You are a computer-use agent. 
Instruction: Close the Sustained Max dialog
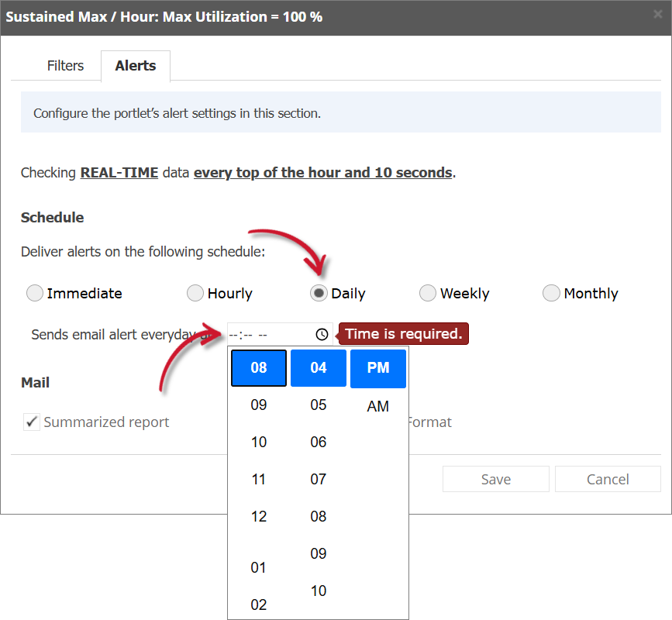[657, 13]
